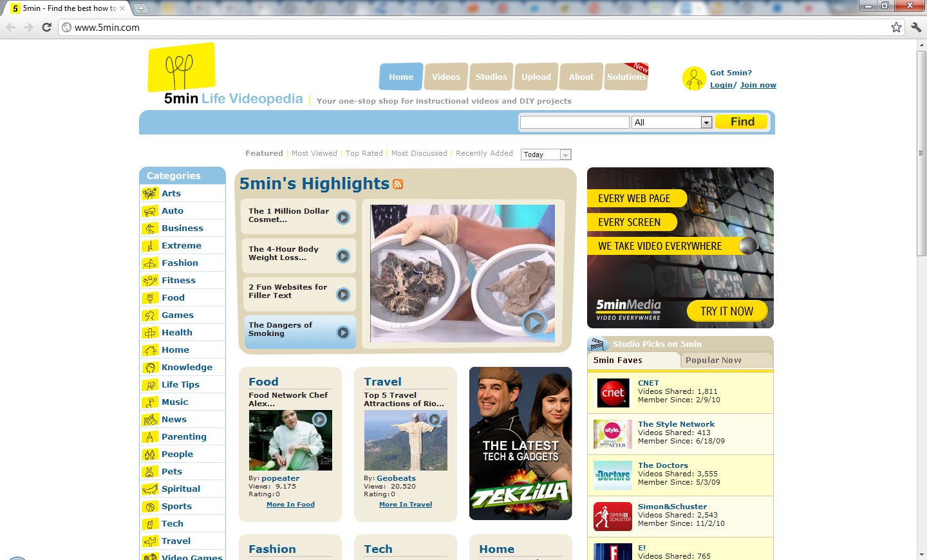The width and height of the screenshot is (927, 560).
Task: Select the Most Viewed filter
Action: [314, 153]
